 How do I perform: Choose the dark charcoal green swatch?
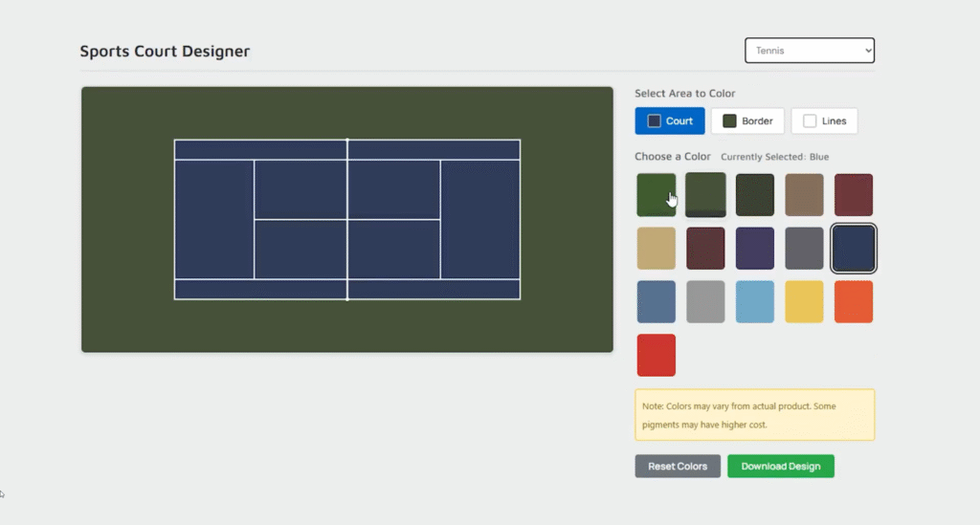coord(755,195)
